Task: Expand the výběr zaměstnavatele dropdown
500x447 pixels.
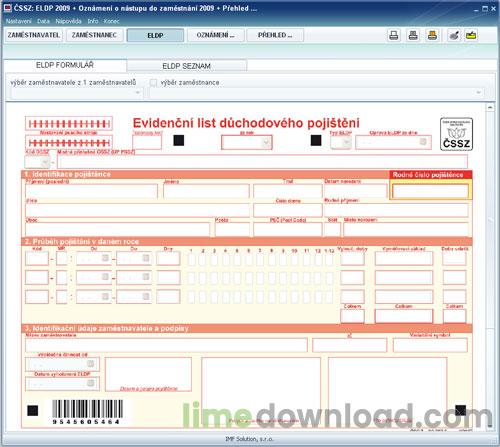Action: point(138,93)
